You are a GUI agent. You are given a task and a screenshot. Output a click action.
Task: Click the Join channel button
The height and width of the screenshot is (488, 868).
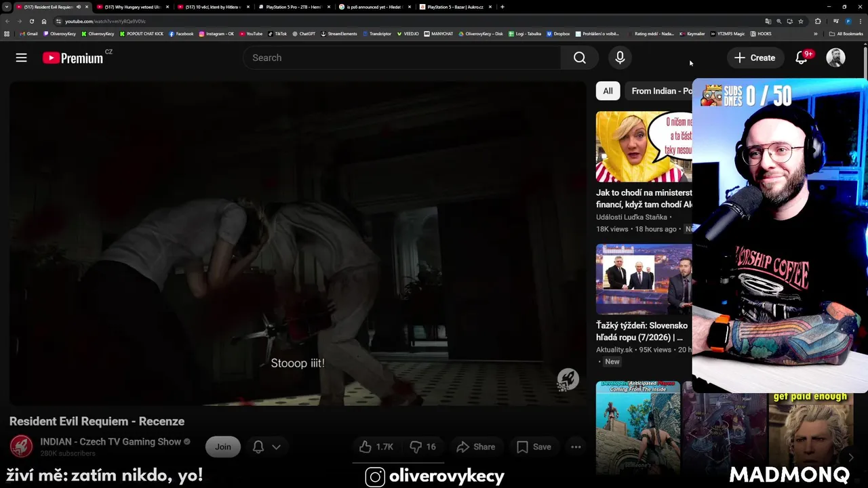(x=223, y=447)
